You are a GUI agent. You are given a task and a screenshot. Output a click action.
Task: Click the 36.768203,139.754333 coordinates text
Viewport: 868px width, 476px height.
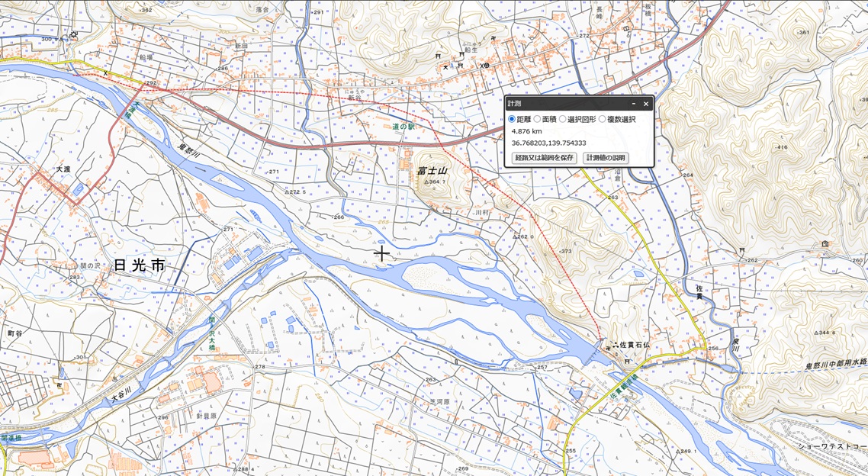(x=548, y=143)
